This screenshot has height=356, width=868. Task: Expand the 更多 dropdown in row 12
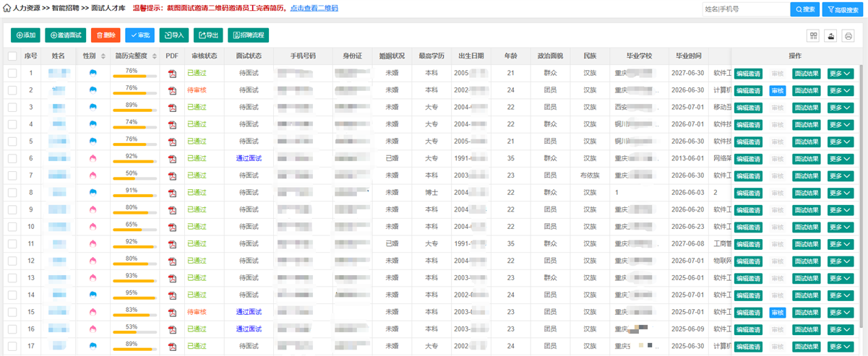pyautogui.click(x=841, y=261)
